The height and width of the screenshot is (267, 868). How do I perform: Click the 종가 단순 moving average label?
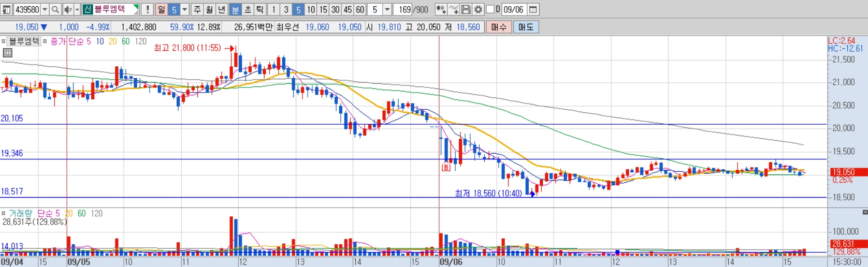67,41
